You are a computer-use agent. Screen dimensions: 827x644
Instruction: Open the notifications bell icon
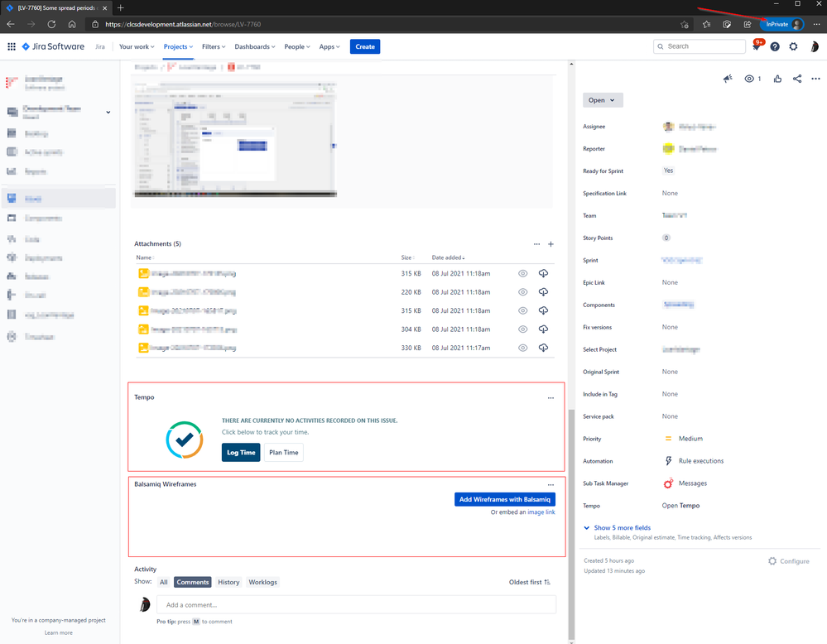[756, 47]
